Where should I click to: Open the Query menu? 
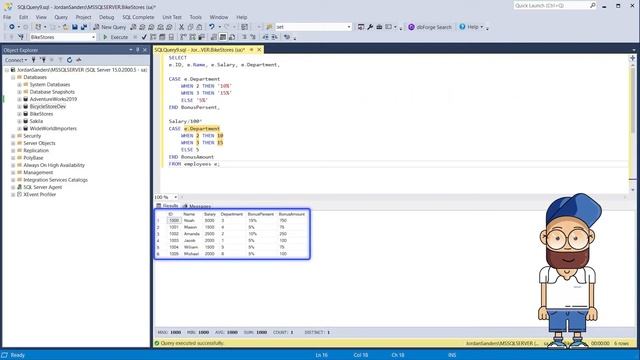point(61,17)
